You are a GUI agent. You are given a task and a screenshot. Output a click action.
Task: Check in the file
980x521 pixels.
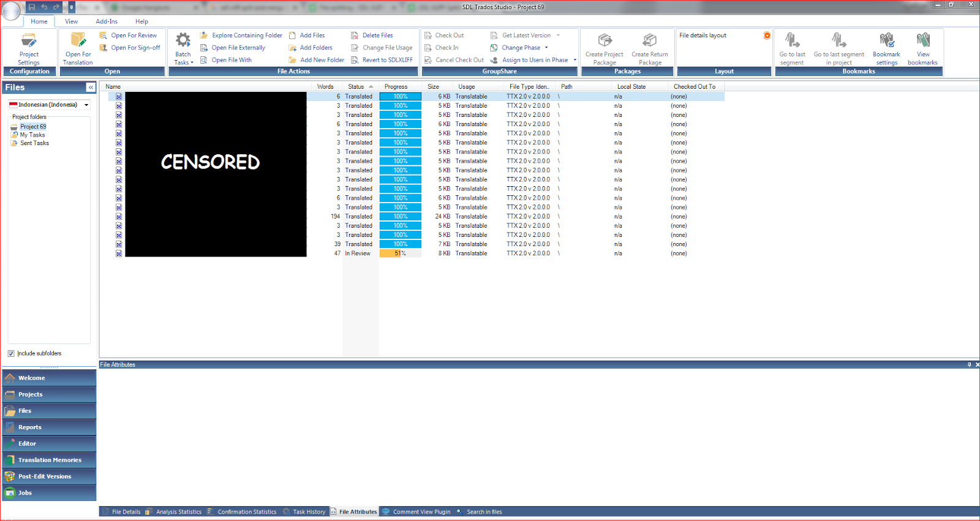pyautogui.click(x=441, y=48)
